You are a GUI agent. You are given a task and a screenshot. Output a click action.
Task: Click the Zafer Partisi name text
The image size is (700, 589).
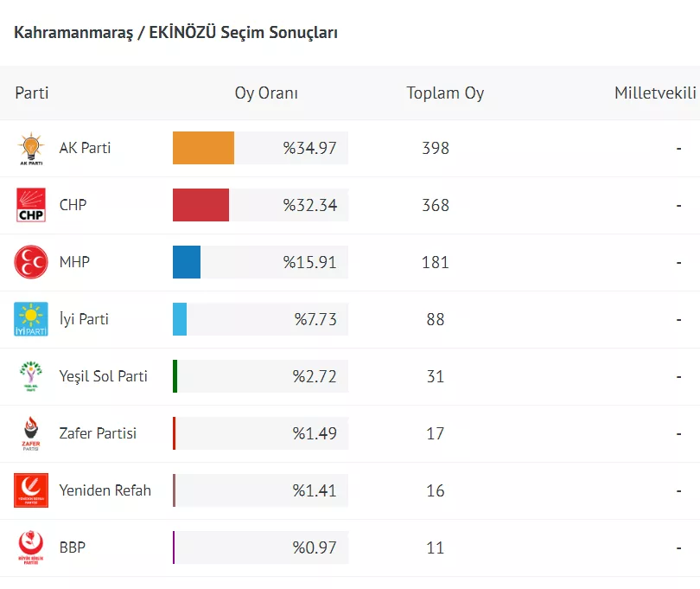point(98,433)
